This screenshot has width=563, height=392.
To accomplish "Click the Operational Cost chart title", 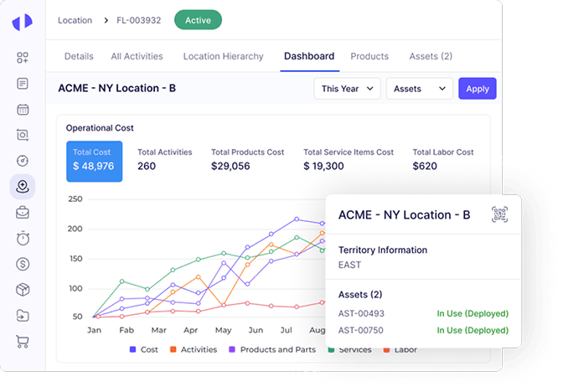I will pyautogui.click(x=100, y=128).
